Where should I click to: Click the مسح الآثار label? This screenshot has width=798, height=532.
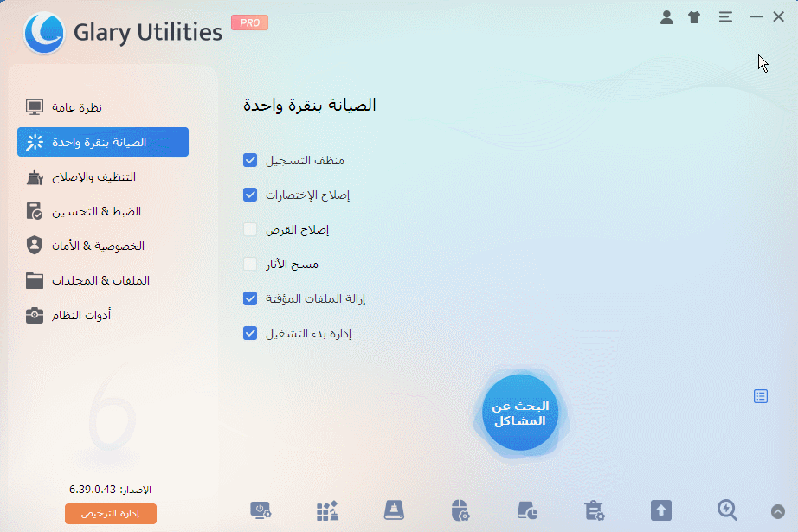tap(293, 265)
